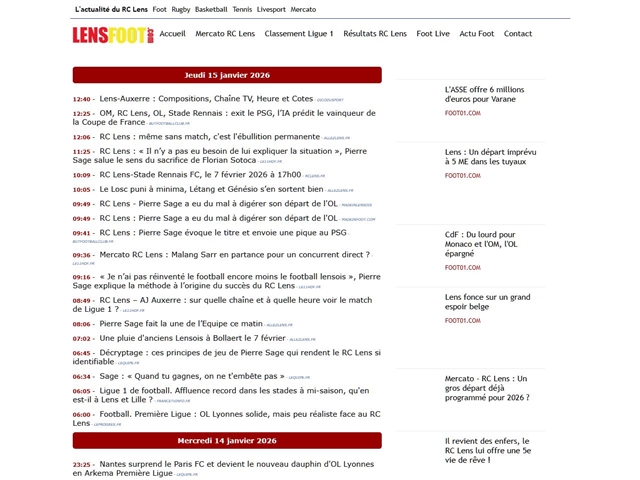This screenshot has width=640, height=480.
Task: Open Actu Foot page
Action: (477, 34)
